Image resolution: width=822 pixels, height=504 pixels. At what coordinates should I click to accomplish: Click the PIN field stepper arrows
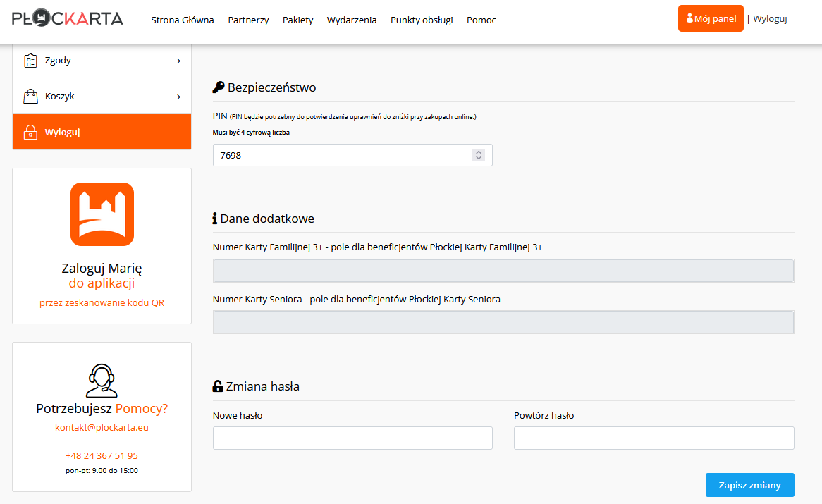(x=479, y=155)
